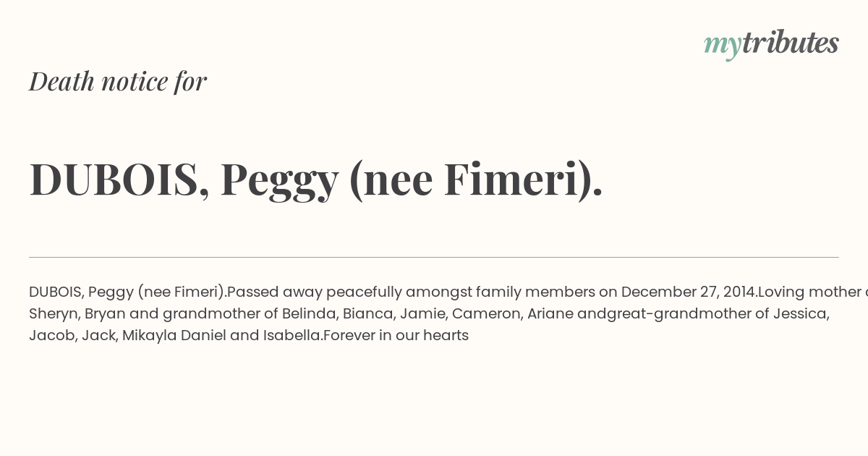This screenshot has width=868, height=456.
Task: Click the name "Sheryn" in the notice
Action: 53,313
